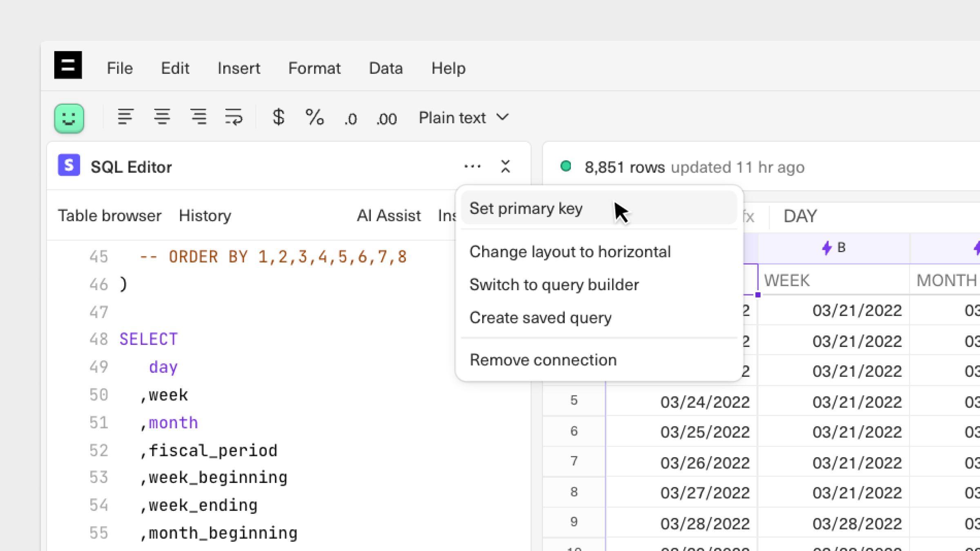Toggle text wrapping icon
The width and height of the screenshot is (980, 551).
coord(234,118)
